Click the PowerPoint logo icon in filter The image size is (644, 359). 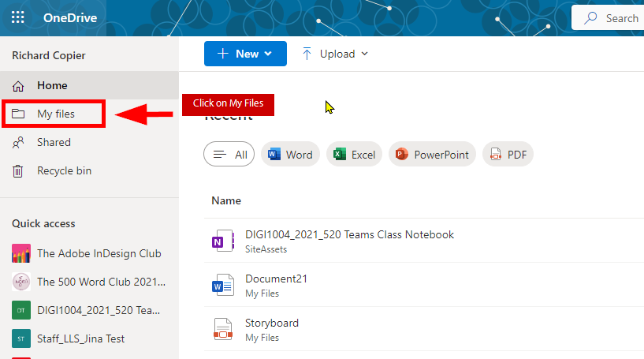point(402,154)
